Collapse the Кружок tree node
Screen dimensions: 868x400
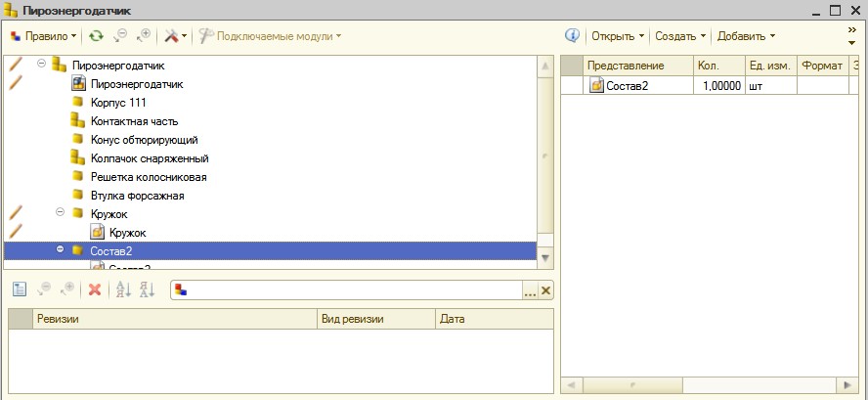(x=61, y=212)
